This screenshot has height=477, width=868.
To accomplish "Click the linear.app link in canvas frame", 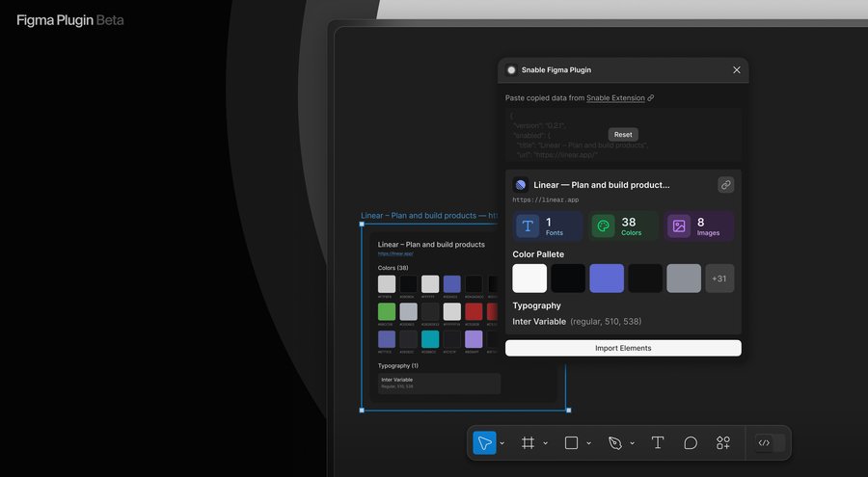I will pyautogui.click(x=395, y=253).
